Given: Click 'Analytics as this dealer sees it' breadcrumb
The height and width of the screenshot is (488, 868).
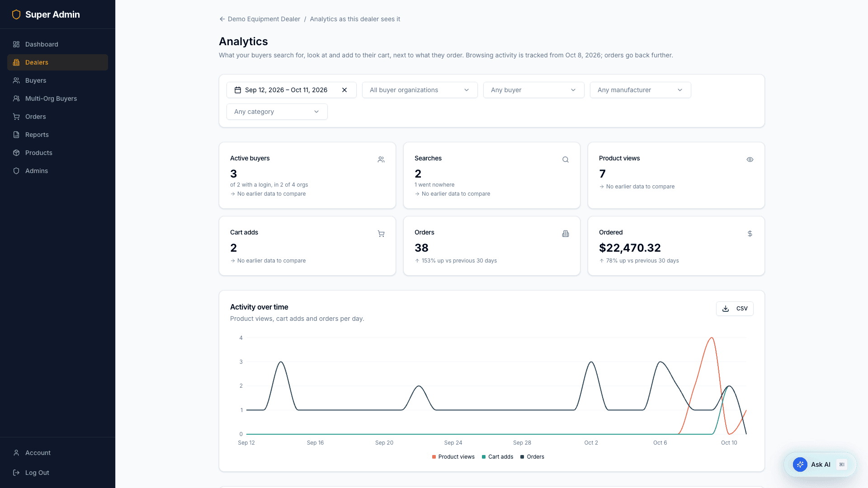Looking at the screenshot, I should click(x=355, y=19).
